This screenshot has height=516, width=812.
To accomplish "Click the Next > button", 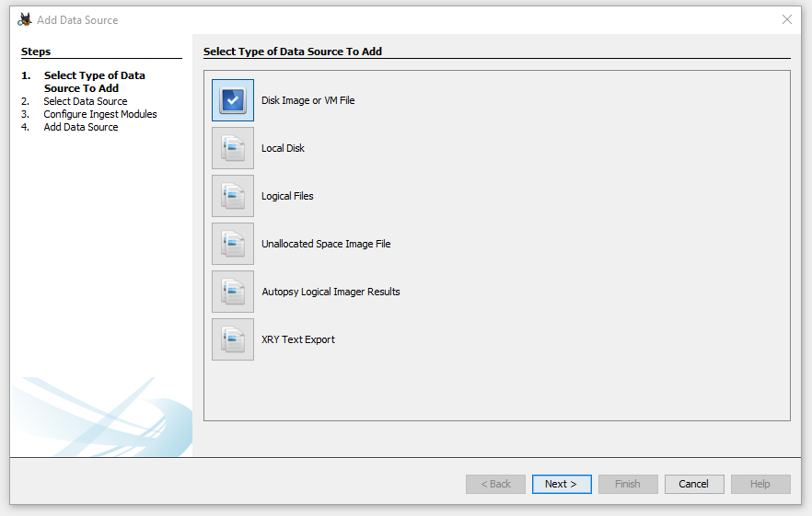I will click(562, 484).
